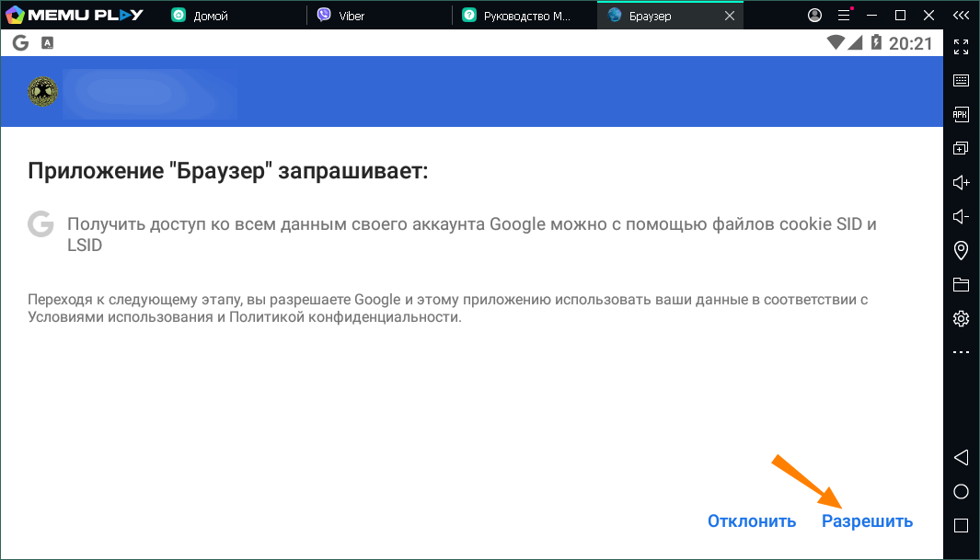Open the keyboard mapping tool
This screenshot has width=980, height=560.
click(961, 80)
